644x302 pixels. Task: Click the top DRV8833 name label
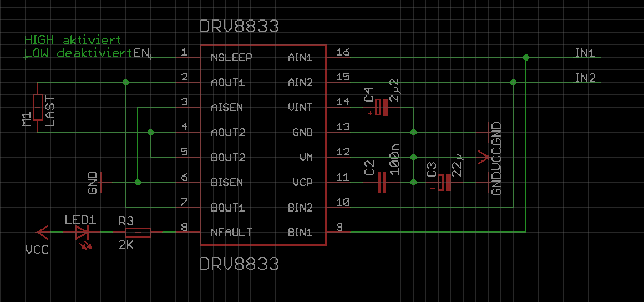coord(239,27)
